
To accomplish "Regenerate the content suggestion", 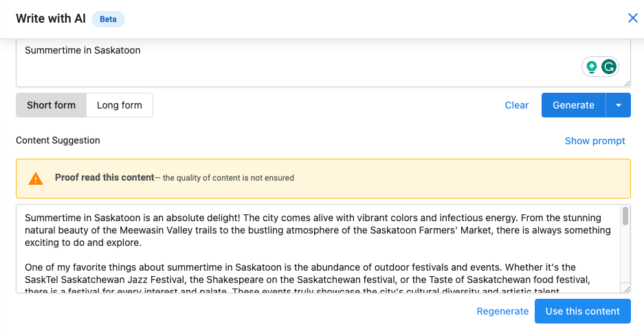I will click(x=502, y=311).
